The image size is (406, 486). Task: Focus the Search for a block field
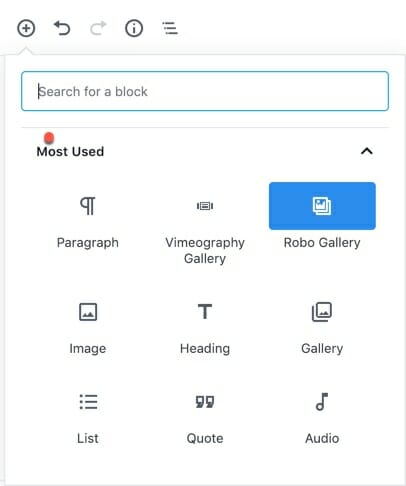point(205,91)
